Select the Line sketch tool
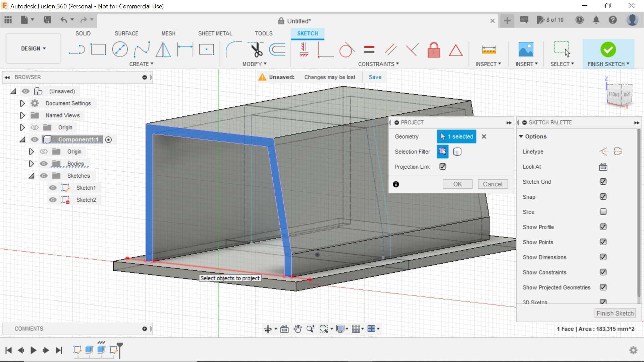 pyautogui.click(x=77, y=49)
